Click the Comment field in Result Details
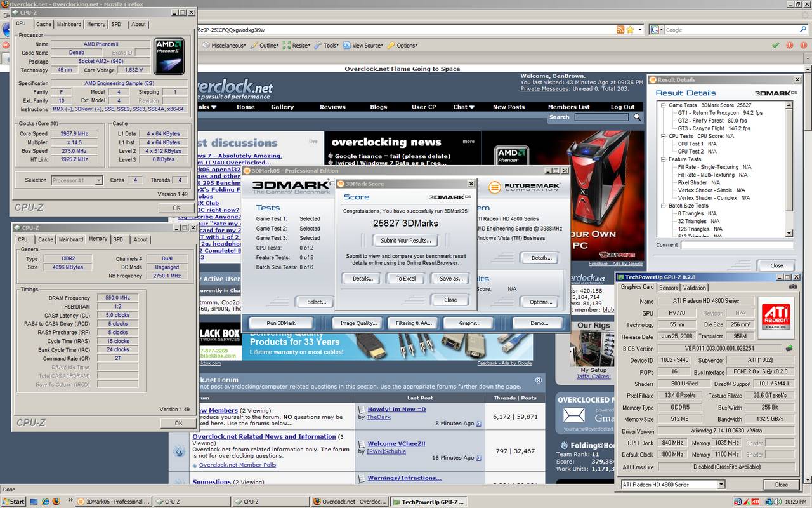812x508 pixels. 737,245
